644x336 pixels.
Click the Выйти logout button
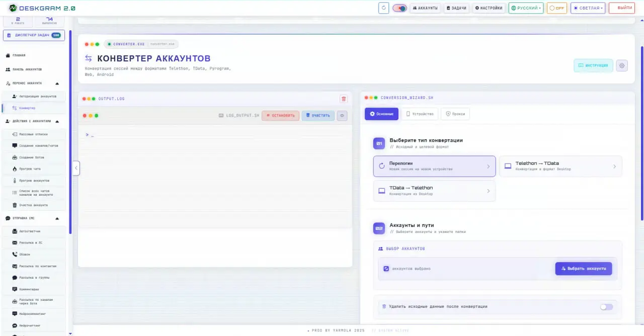(621, 8)
